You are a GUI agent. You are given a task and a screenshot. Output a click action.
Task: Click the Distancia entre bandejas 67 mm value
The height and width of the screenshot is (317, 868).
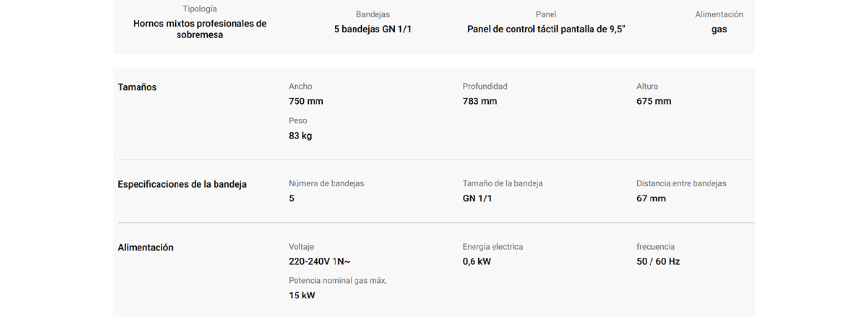(x=651, y=198)
